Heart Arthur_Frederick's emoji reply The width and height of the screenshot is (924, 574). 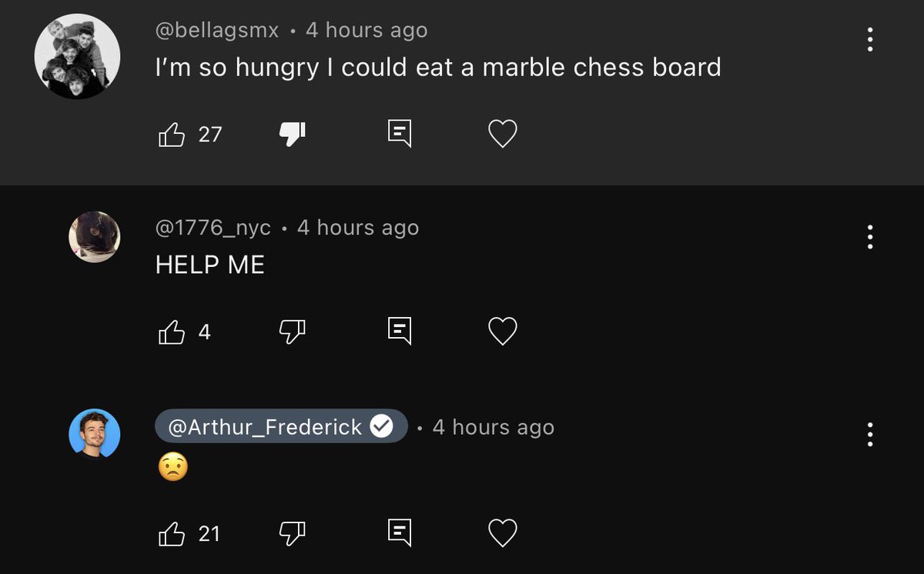click(x=503, y=532)
